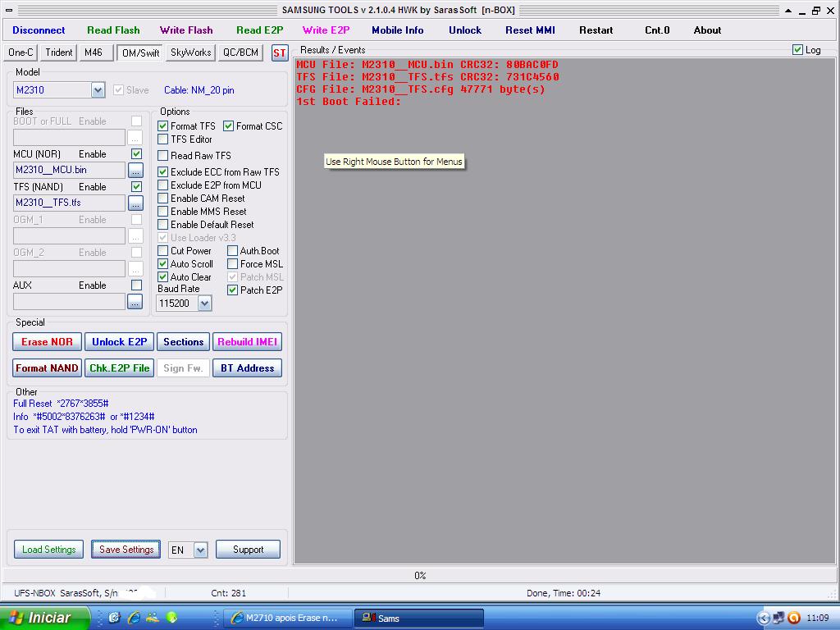
Task: Choose Write E2P from the top menu
Action: coord(326,30)
